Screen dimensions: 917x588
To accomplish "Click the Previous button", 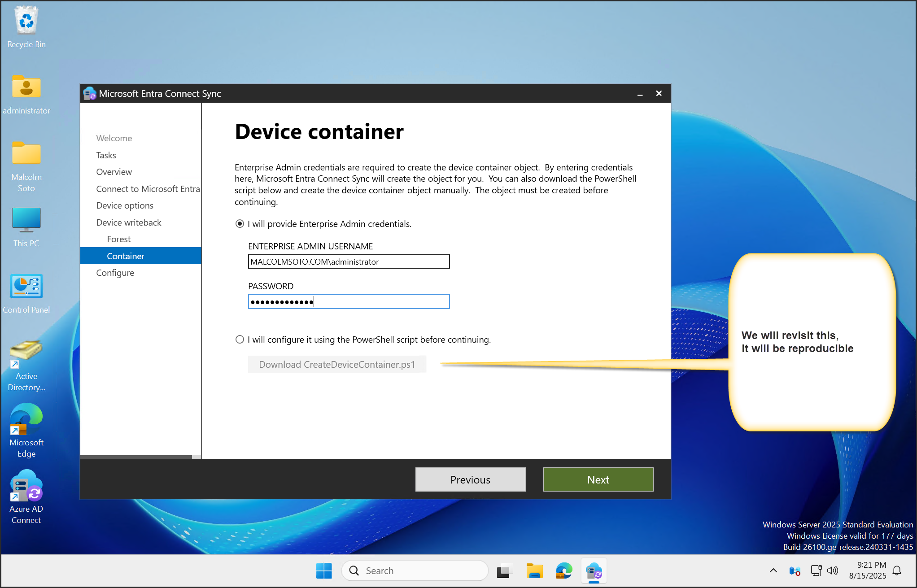I will point(470,479).
